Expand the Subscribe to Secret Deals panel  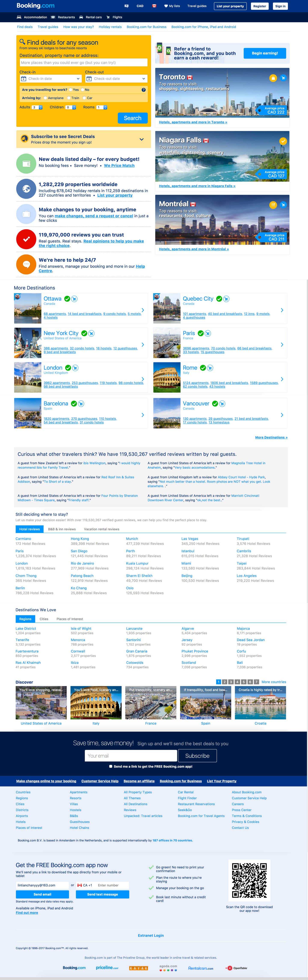point(142,140)
